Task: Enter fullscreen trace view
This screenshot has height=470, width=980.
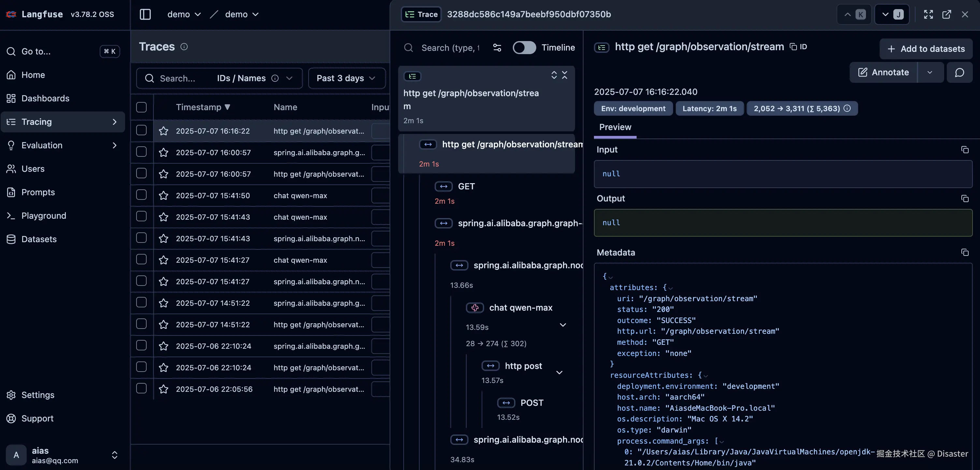Action: coord(928,14)
